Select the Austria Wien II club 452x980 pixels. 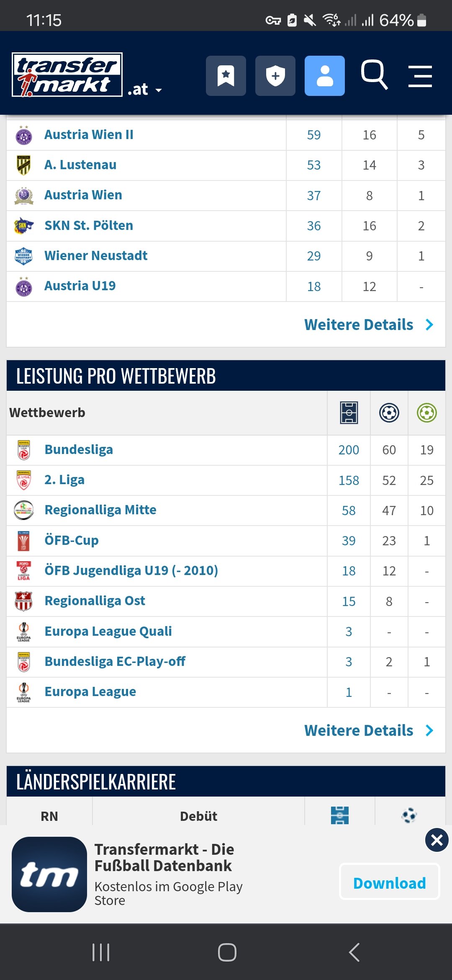click(89, 134)
